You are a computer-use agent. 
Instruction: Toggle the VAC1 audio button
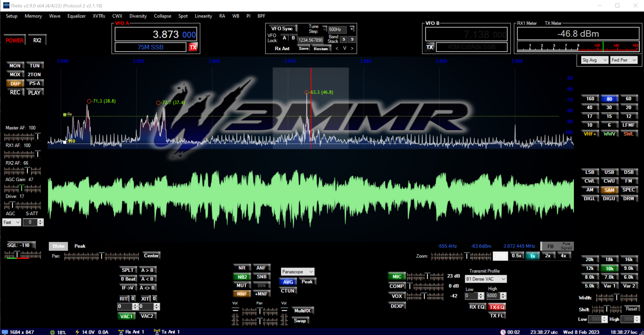126,316
